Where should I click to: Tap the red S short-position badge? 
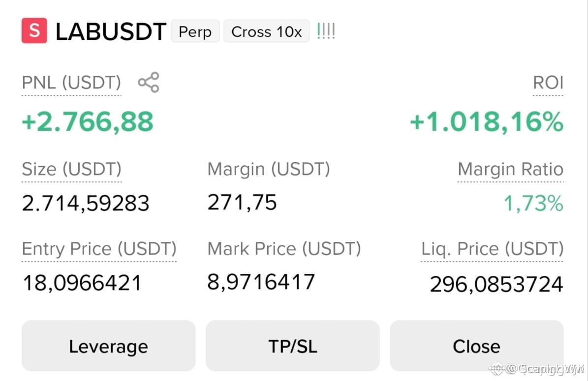pos(34,30)
